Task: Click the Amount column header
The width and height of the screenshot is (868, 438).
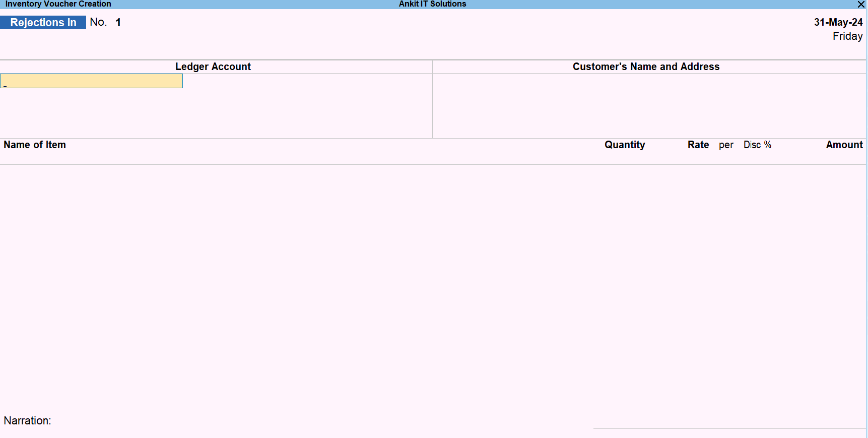Action: tap(844, 145)
